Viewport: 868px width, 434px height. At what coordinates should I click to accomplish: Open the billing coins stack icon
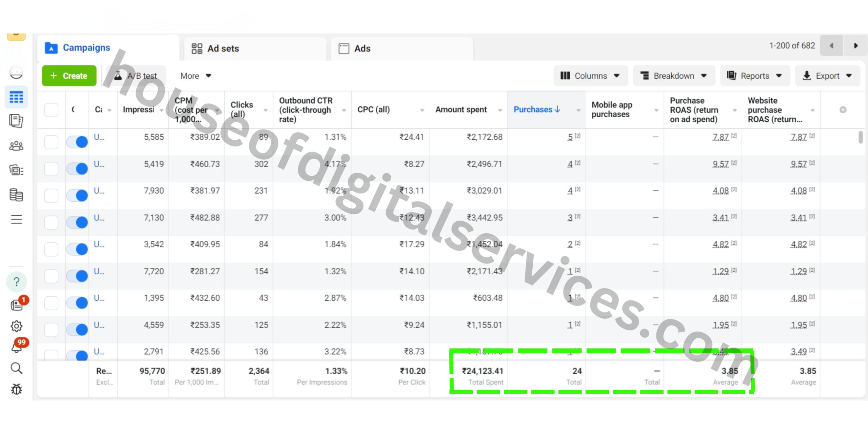coord(16,195)
